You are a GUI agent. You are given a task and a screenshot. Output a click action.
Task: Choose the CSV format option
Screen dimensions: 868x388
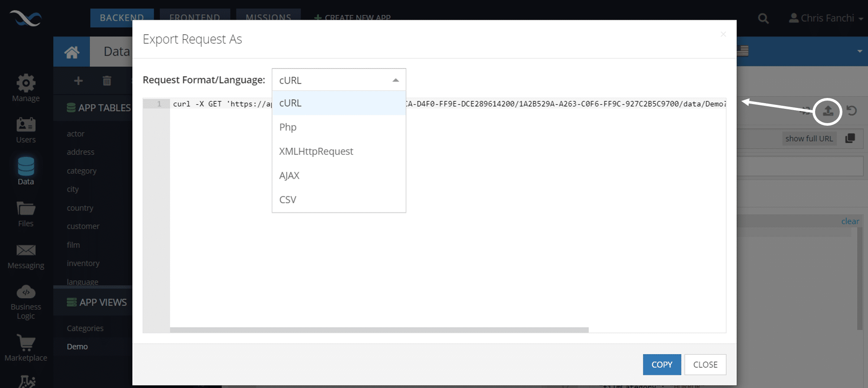pos(339,200)
